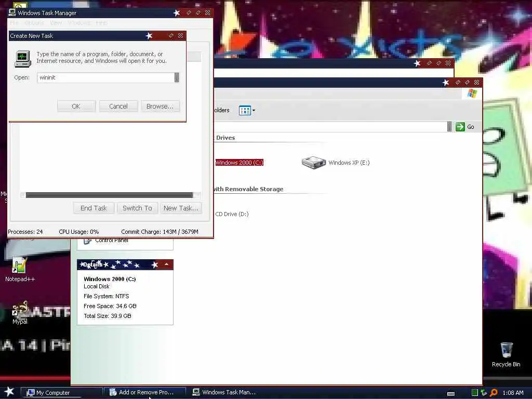Click the keyboard icon on the taskbar

[451, 394]
